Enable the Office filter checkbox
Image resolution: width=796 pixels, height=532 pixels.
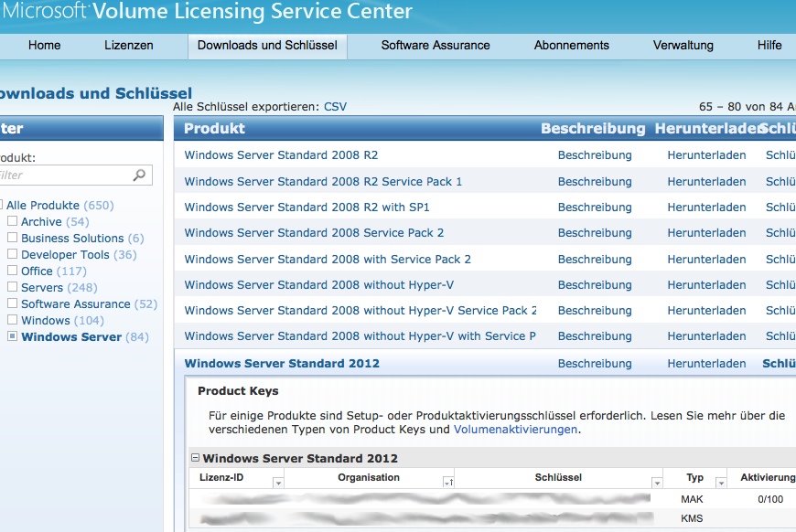[13, 271]
